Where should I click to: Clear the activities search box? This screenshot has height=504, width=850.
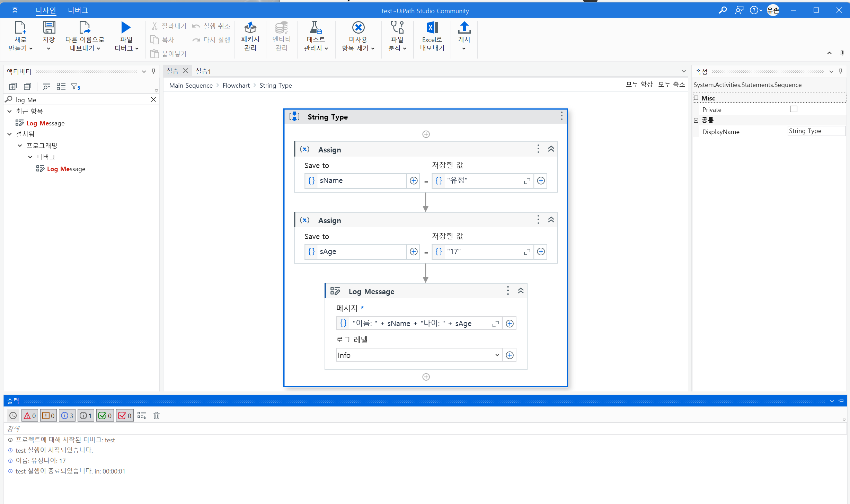153,100
